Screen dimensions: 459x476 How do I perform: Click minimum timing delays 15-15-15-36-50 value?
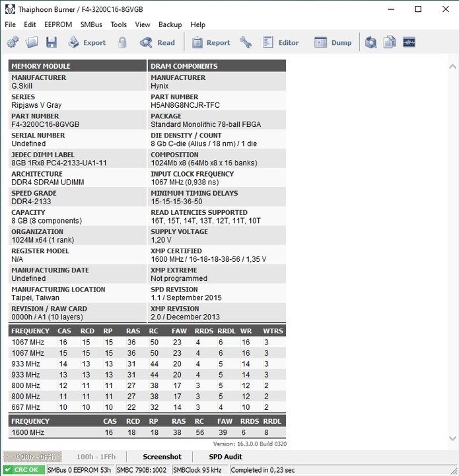(177, 202)
